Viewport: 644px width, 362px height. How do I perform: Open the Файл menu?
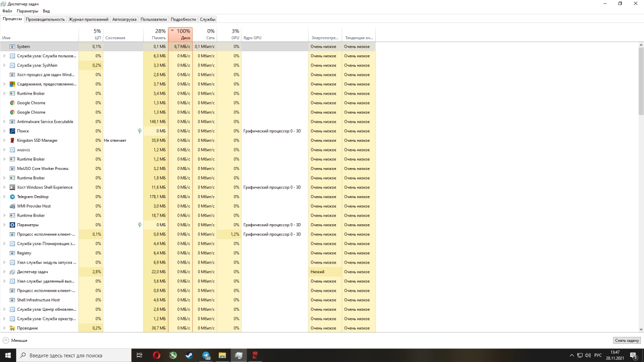click(x=7, y=11)
